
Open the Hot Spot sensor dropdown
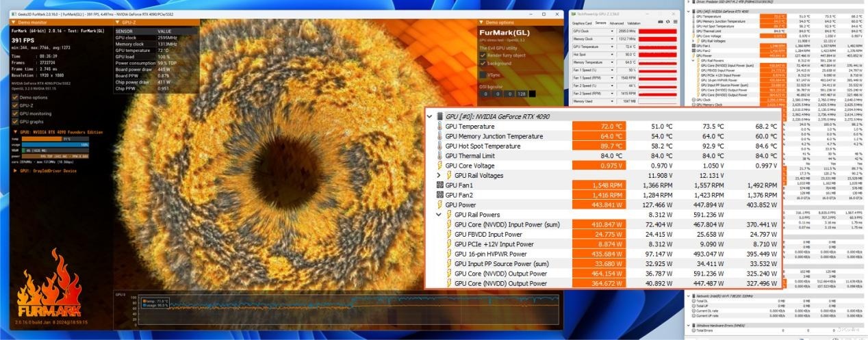(x=613, y=54)
